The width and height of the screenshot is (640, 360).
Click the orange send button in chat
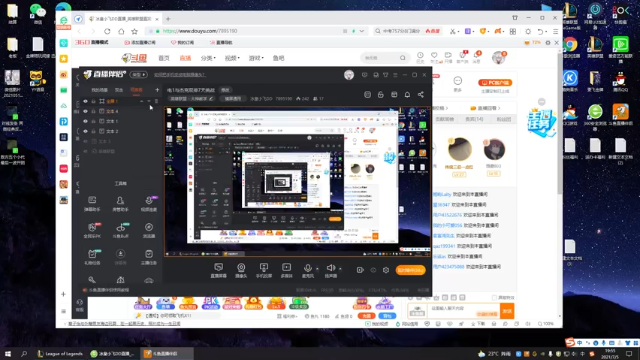tap(507, 311)
